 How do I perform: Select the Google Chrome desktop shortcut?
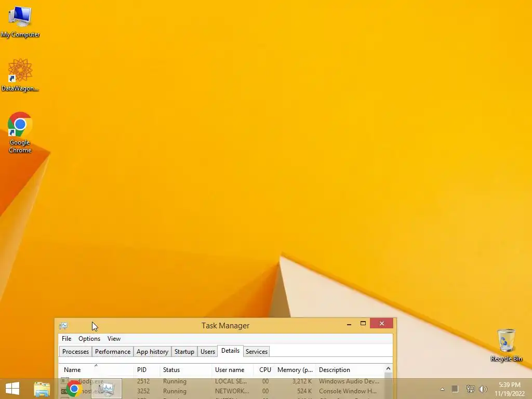point(20,132)
